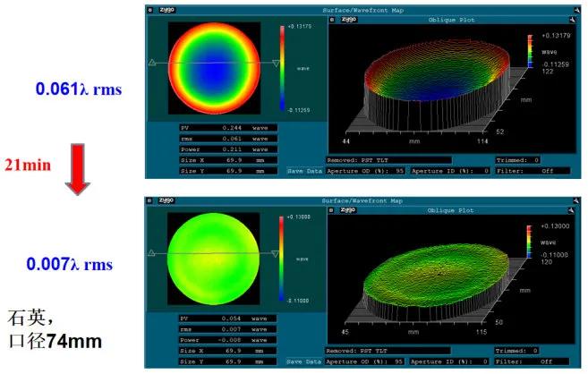Click Filter: Off control beside Save Data, PV 0.244 window
The height and width of the screenshot is (374, 588).
(533, 171)
